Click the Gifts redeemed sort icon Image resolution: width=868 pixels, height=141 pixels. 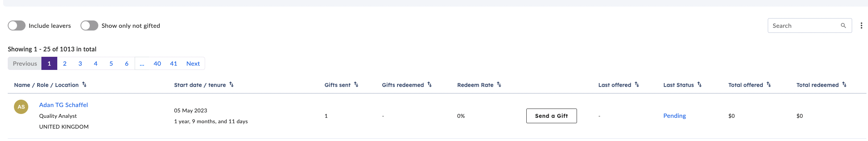pyautogui.click(x=430, y=85)
